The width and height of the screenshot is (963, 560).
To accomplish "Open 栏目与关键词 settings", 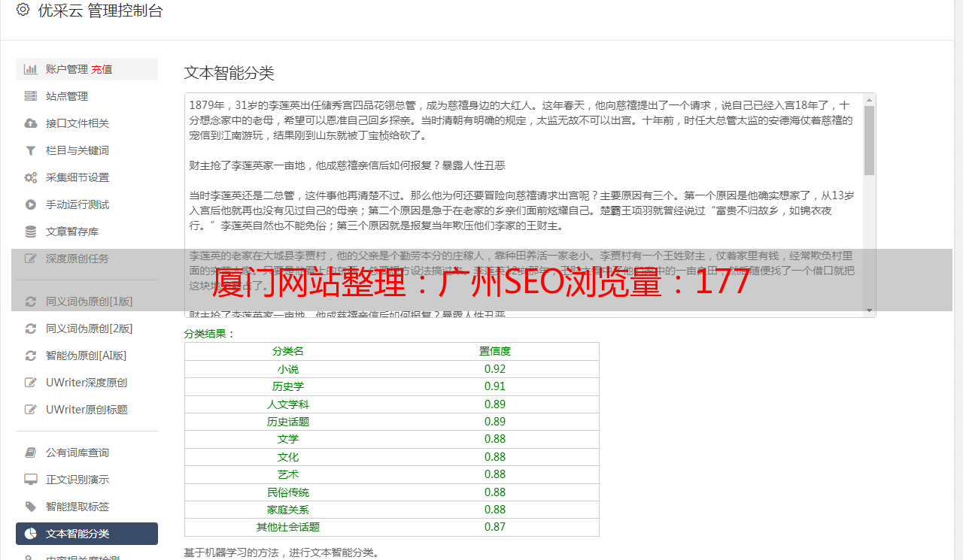I will click(87, 150).
